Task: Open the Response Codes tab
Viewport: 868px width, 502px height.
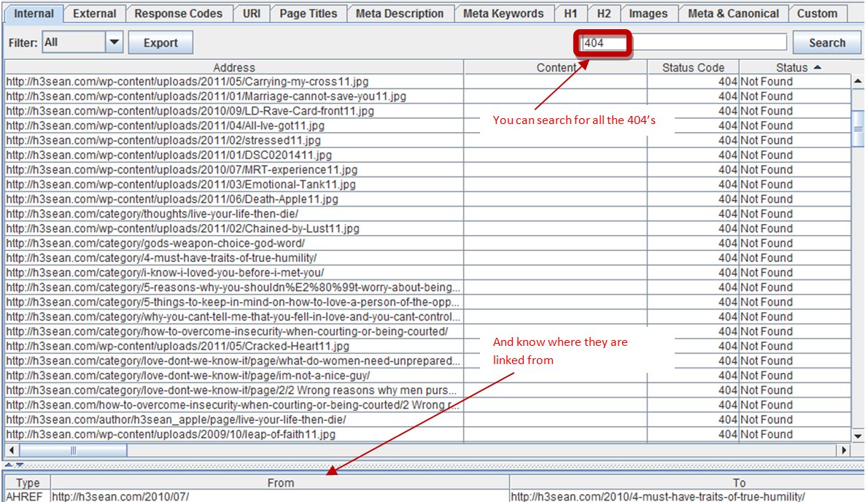Action: pos(179,13)
